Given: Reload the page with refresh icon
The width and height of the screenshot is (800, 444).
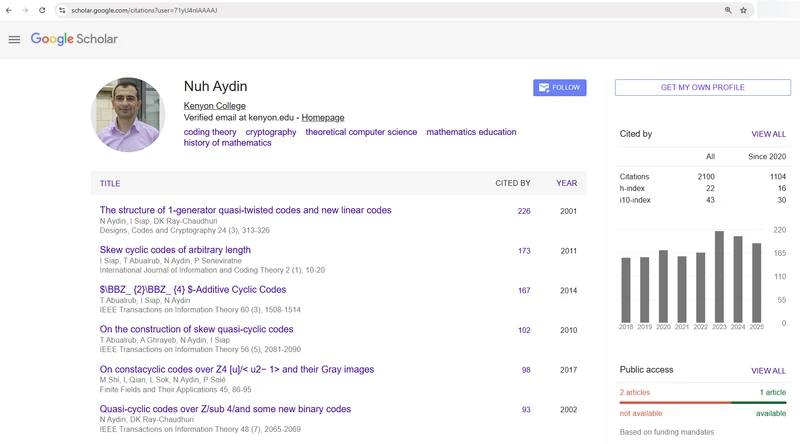Looking at the screenshot, I should (x=42, y=10).
